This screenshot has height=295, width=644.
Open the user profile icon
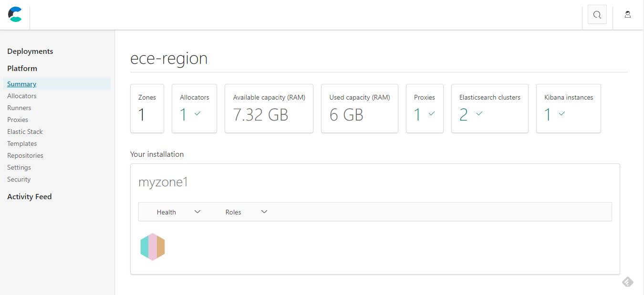(628, 14)
